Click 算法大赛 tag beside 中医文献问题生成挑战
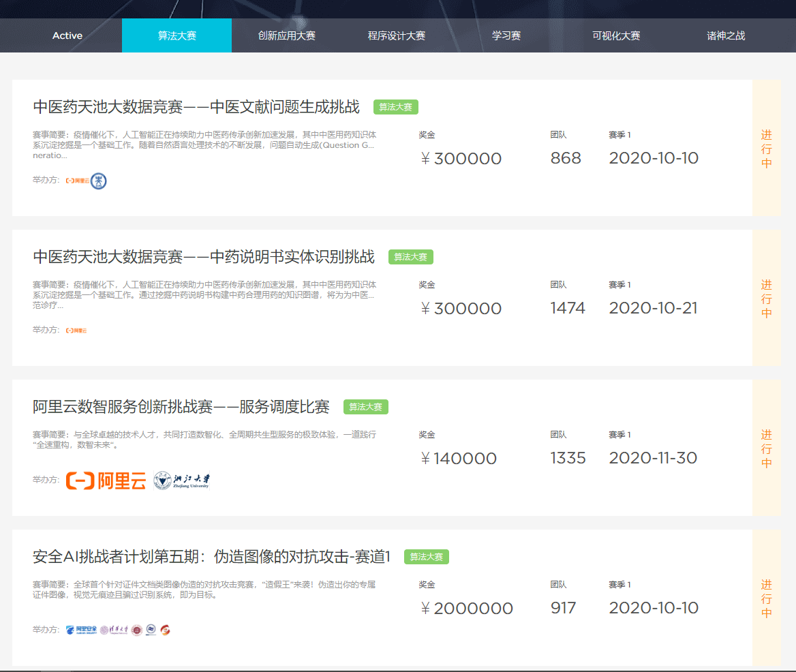Screen dimensions: 796x672 (x=396, y=107)
